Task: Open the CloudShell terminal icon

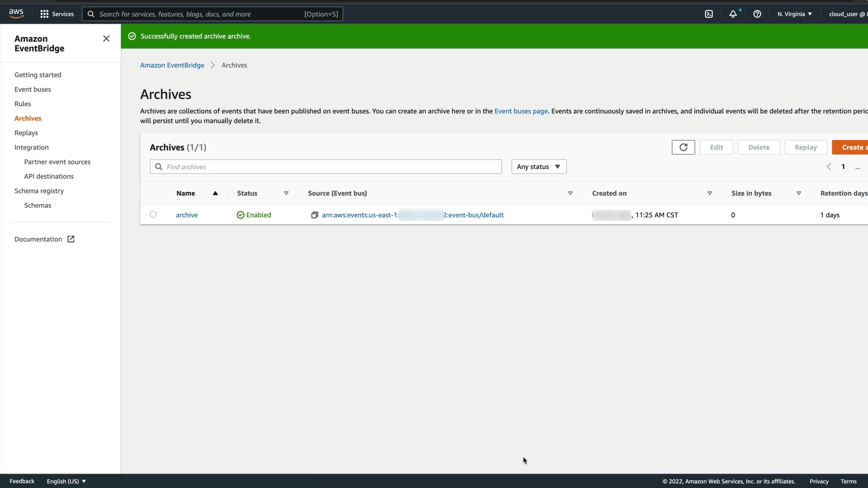Action: [708, 14]
